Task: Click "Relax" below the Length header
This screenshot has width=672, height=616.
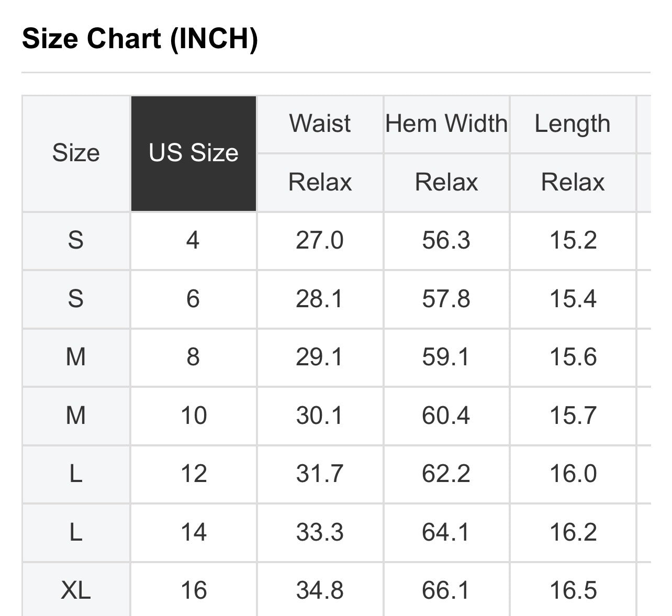Action: [573, 183]
